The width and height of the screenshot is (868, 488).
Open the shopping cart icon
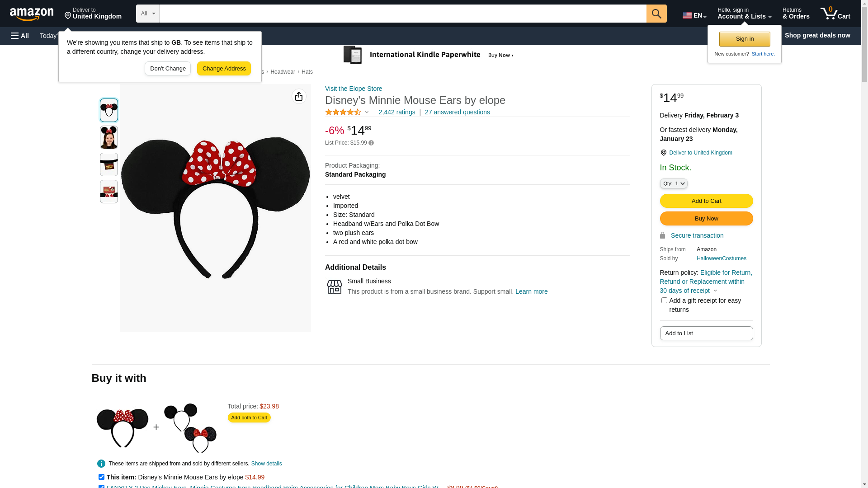(x=835, y=14)
